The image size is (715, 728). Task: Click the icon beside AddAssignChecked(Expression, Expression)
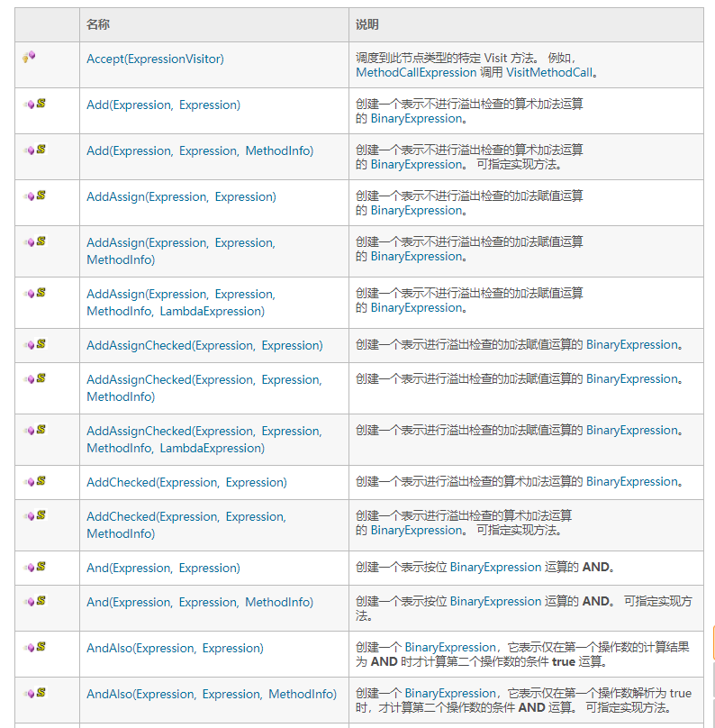coord(35,344)
